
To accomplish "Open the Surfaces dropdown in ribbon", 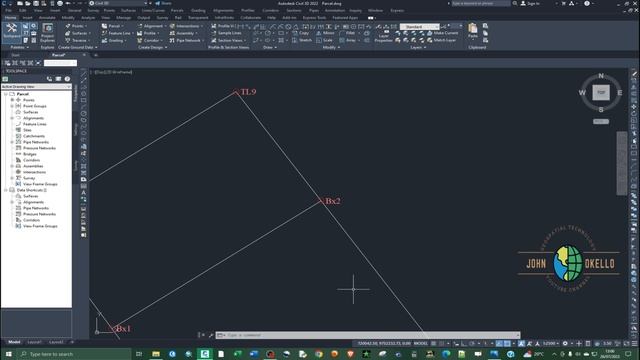I will (x=78, y=33).
